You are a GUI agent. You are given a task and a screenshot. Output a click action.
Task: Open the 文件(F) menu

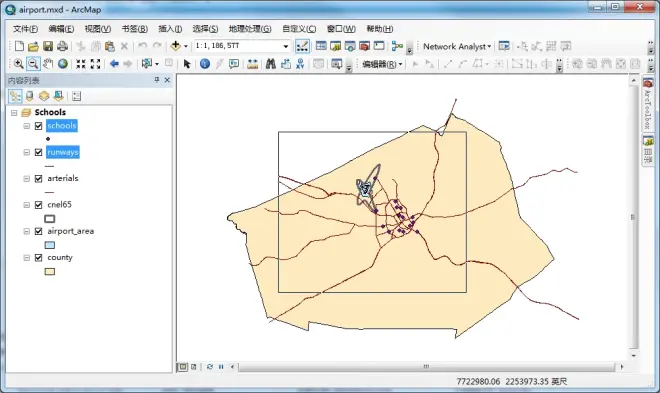click(x=25, y=29)
